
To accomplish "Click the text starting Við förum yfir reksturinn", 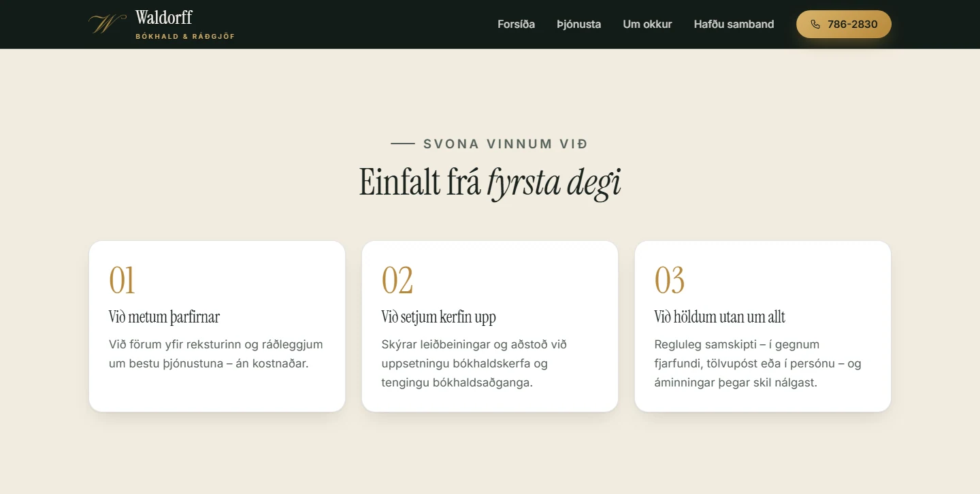I will click(x=216, y=354).
